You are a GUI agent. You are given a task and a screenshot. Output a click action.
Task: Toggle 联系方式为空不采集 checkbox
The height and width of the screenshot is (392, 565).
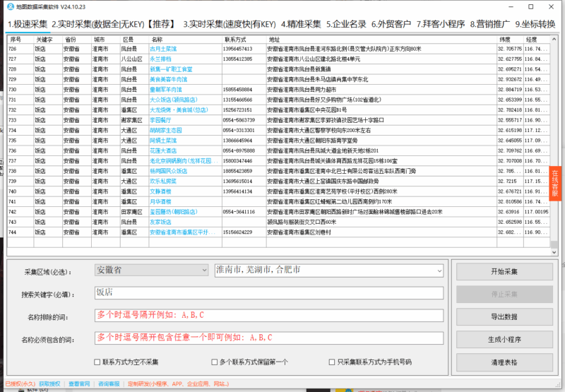tap(97, 362)
